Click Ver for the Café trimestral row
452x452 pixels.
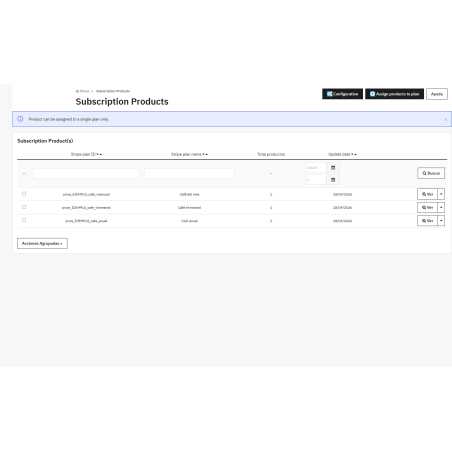coord(427,207)
